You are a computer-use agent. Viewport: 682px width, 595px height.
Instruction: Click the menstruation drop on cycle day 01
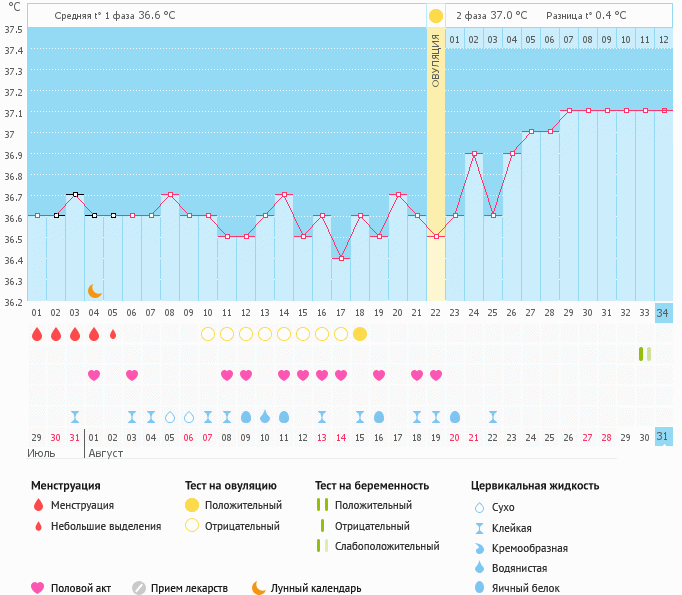pos(37,334)
